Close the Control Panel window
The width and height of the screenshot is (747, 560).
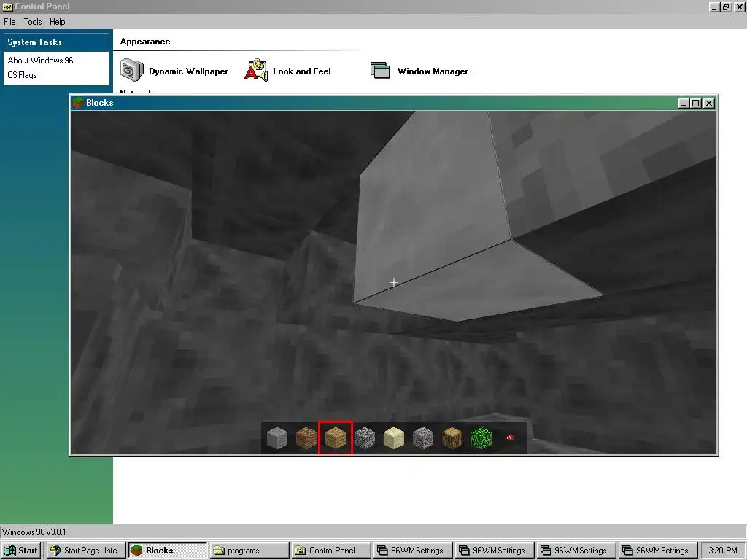pyautogui.click(x=740, y=7)
